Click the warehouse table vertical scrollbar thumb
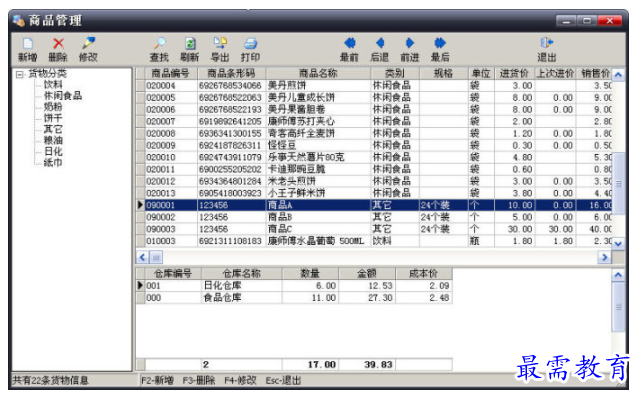Viewport: 638px width, 399px height. tap(618, 307)
